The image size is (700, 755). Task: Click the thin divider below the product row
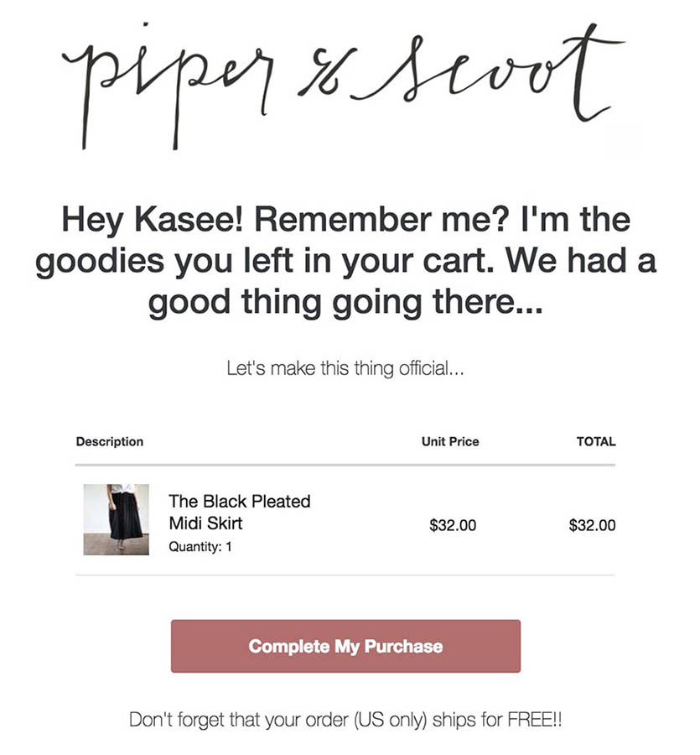click(345, 575)
